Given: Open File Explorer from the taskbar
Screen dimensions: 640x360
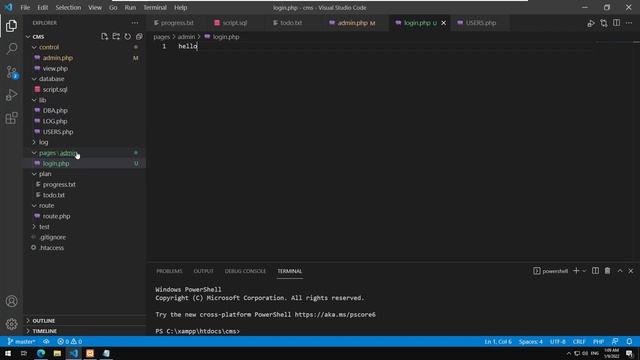Looking at the screenshot, I should [57, 353].
